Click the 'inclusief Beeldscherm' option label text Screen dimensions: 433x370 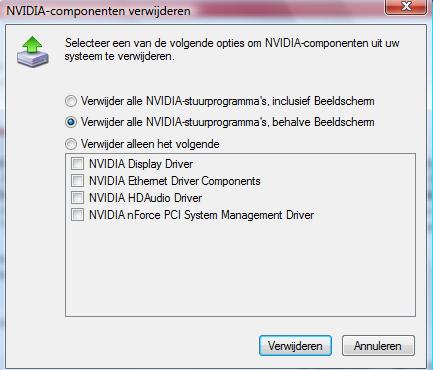click(x=228, y=101)
